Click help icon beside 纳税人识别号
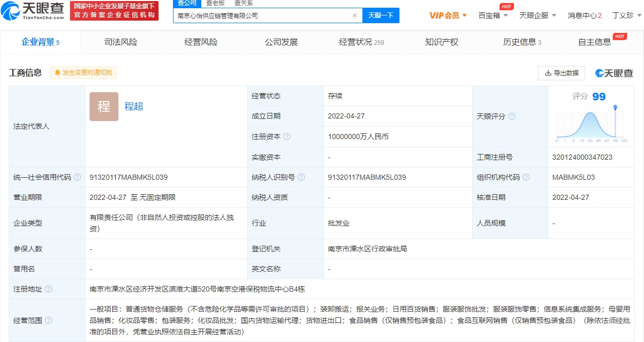The height and width of the screenshot is (342, 644). click(301, 177)
